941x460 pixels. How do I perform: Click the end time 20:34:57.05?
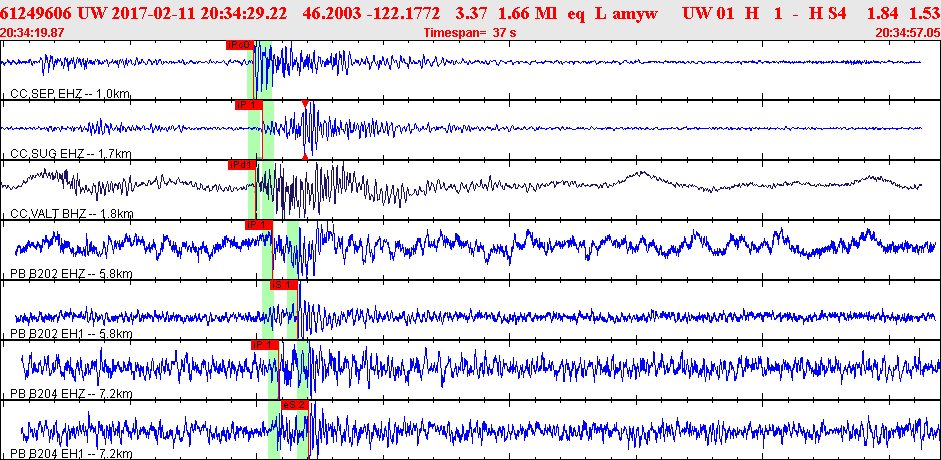(x=907, y=33)
